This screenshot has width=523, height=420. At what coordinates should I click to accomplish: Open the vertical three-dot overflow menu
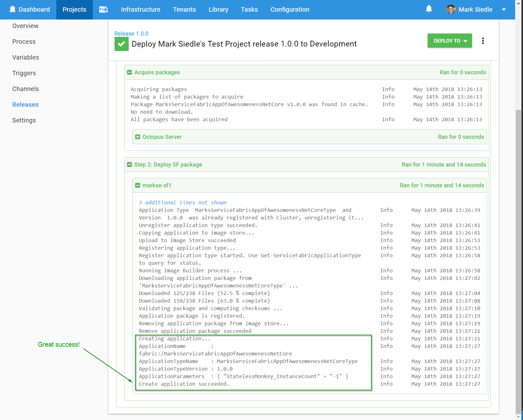483,41
